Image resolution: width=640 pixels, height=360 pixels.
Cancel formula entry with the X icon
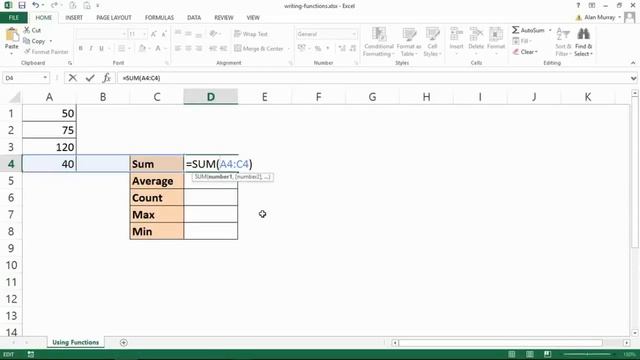point(73,78)
